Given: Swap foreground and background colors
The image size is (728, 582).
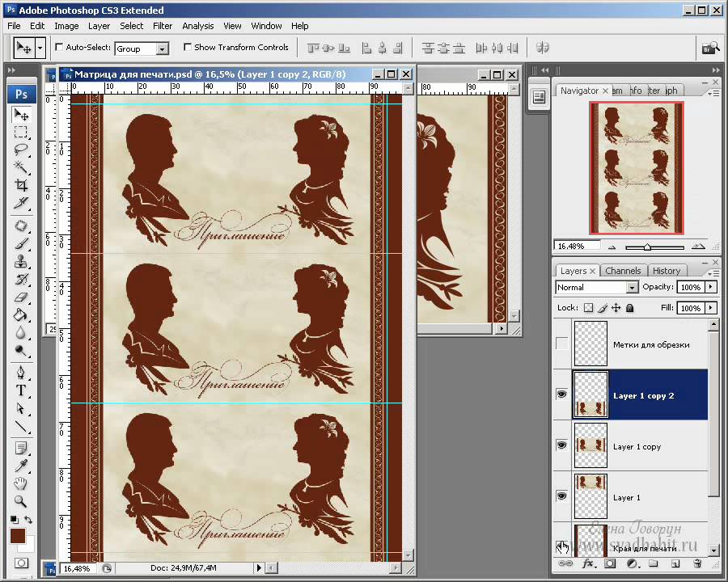Looking at the screenshot, I should 29,520.
